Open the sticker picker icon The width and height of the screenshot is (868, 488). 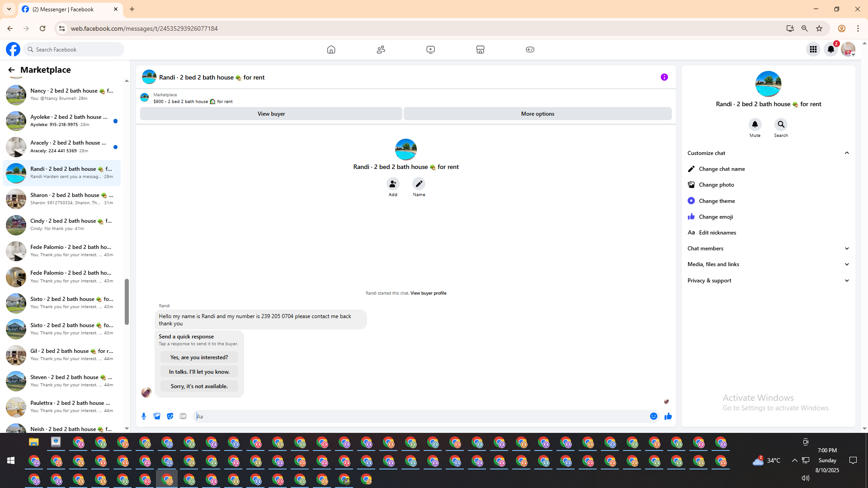coord(170,416)
